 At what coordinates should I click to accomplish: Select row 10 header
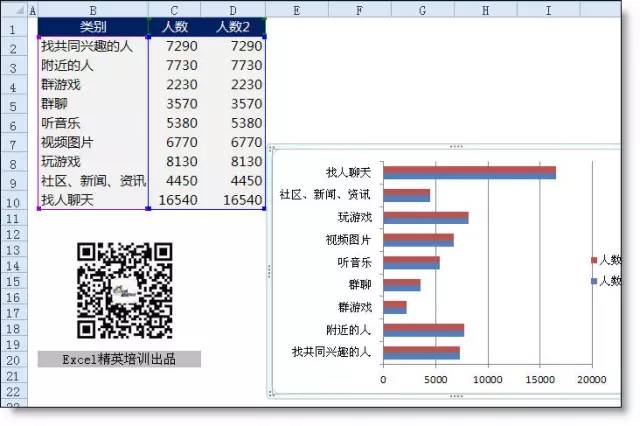(x=13, y=202)
